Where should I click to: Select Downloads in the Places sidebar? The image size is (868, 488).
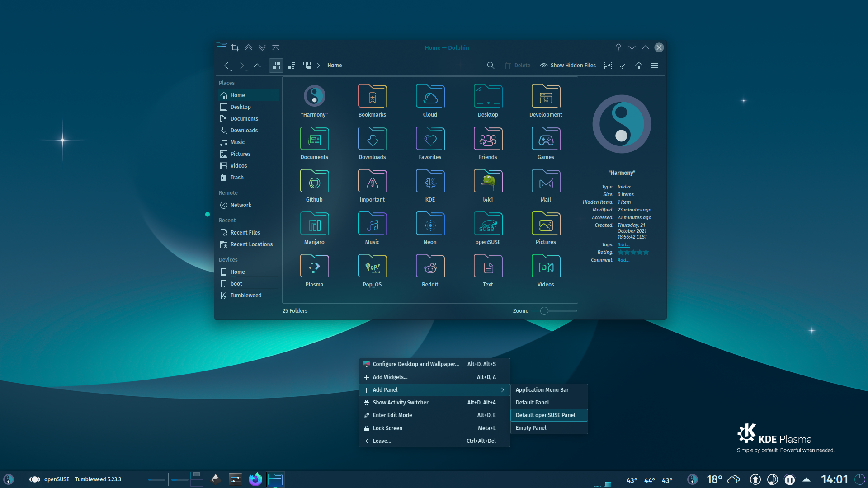pos(249,131)
